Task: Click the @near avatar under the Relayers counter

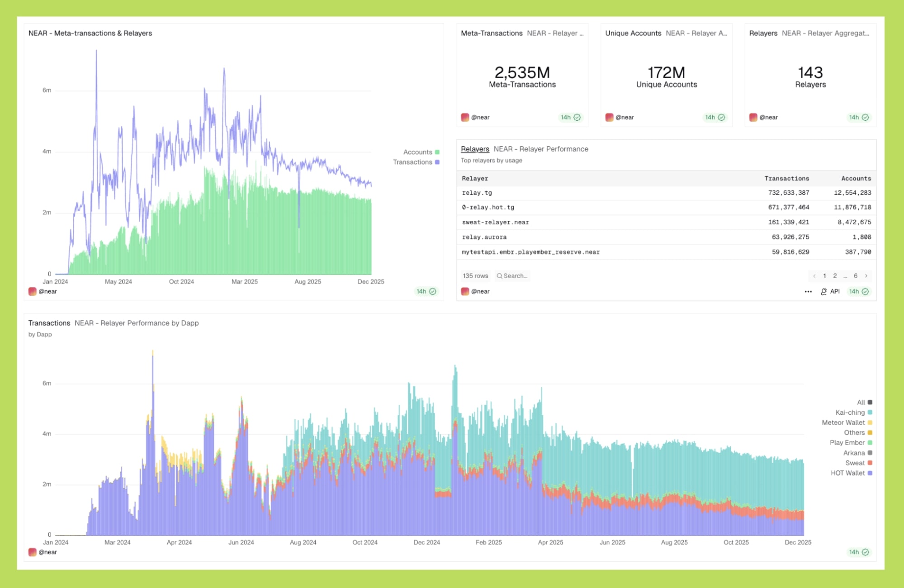Action: point(753,118)
